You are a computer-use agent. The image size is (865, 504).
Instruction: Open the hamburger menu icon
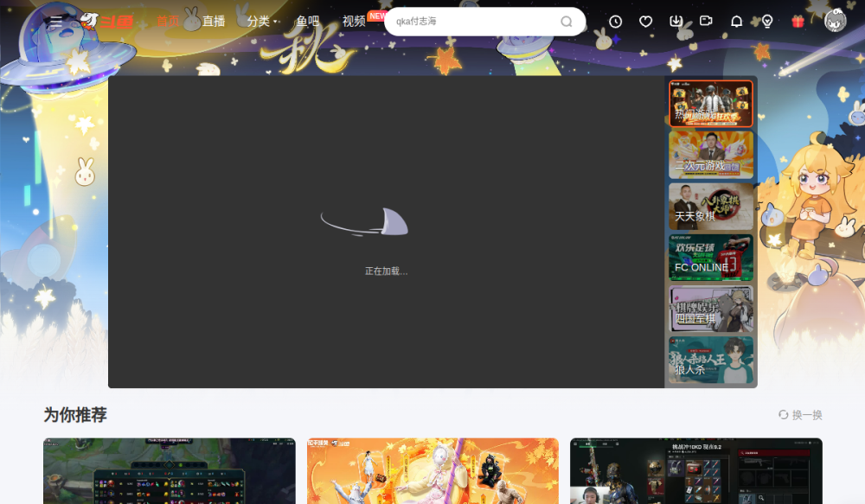tap(55, 22)
